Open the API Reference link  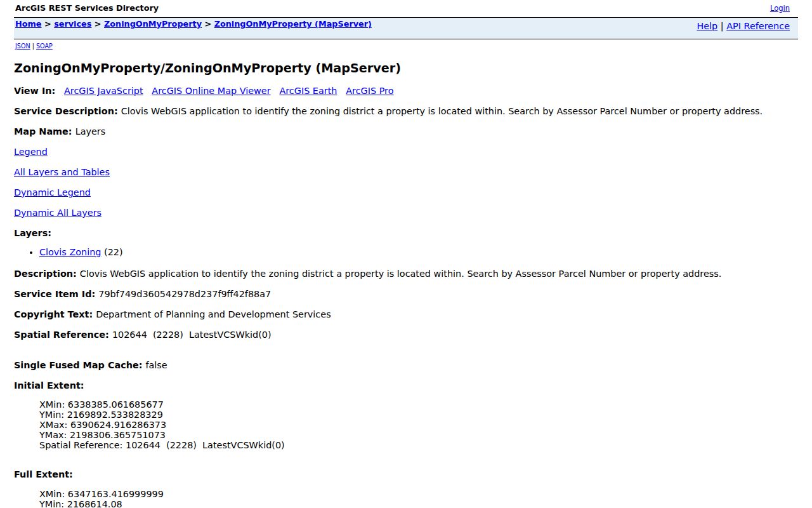(758, 26)
